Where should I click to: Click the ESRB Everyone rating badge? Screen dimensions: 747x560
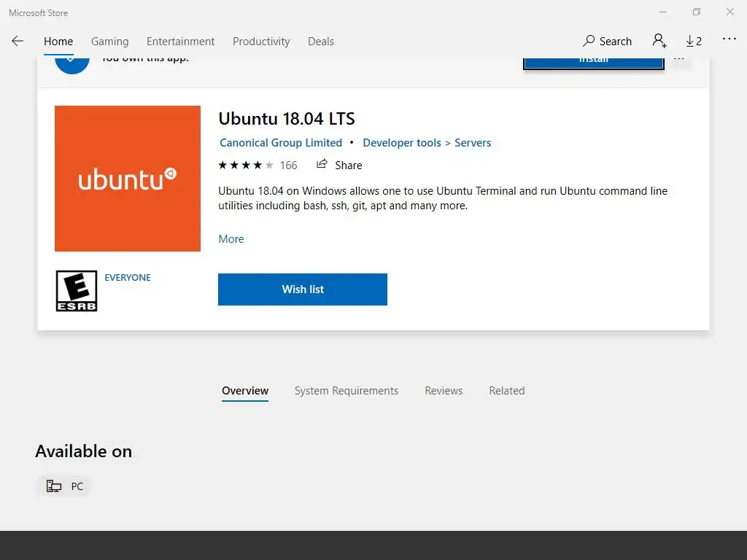(x=76, y=291)
